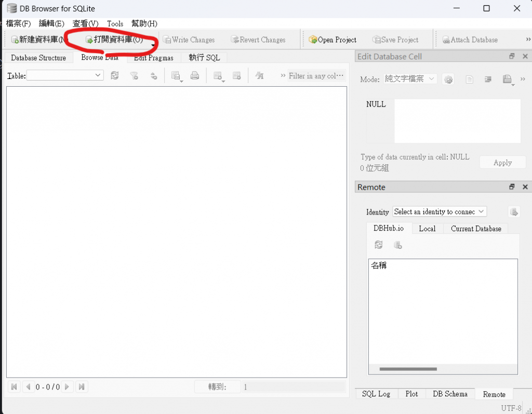Image resolution: width=532 pixels, height=414 pixels.
Task: Click the Revert Changes toolbar button
Action: 258,40
